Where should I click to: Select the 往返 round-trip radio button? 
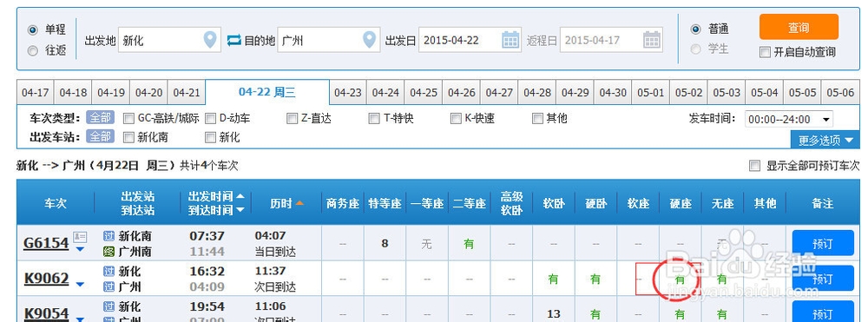(33, 51)
